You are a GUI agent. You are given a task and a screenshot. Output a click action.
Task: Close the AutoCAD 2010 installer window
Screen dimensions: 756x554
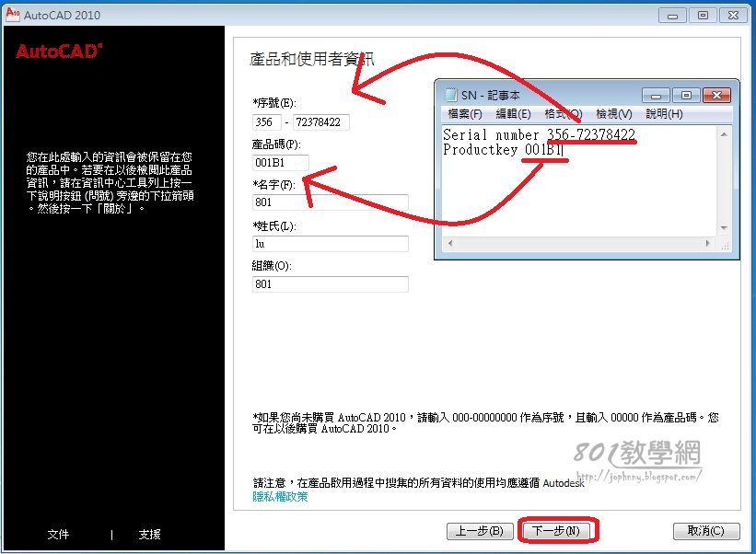click(733, 16)
